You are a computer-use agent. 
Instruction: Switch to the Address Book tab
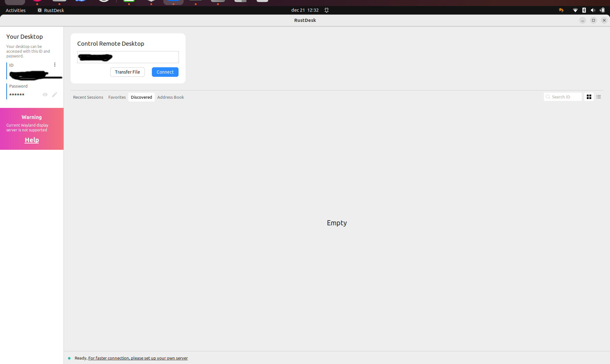pos(170,97)
